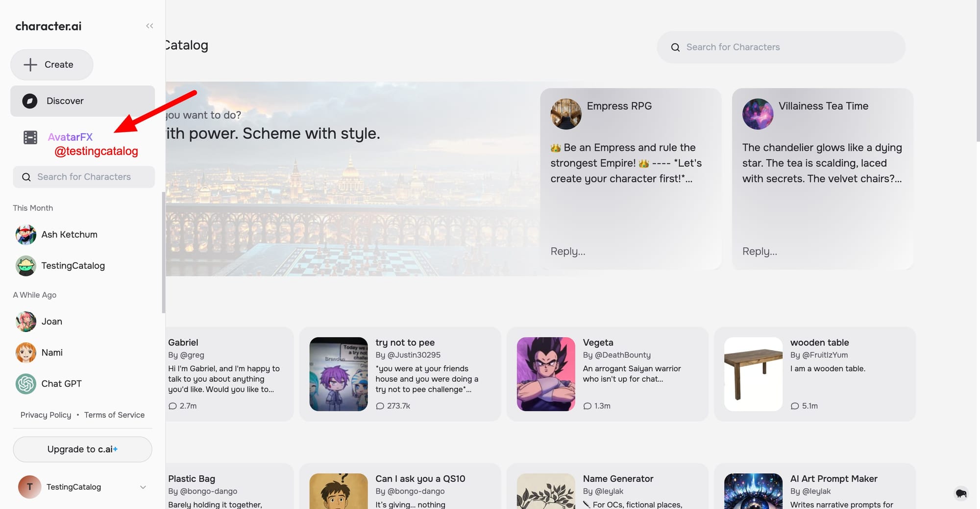Click the dark chat bubble icon bottom right

pyautogui.click(x=961, y=493)
